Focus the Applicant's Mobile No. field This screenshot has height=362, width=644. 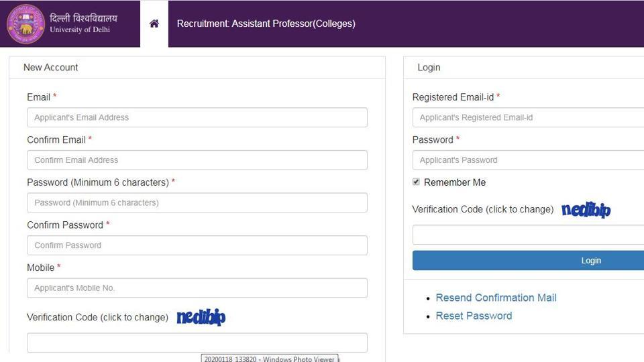(x=197, y=288)
